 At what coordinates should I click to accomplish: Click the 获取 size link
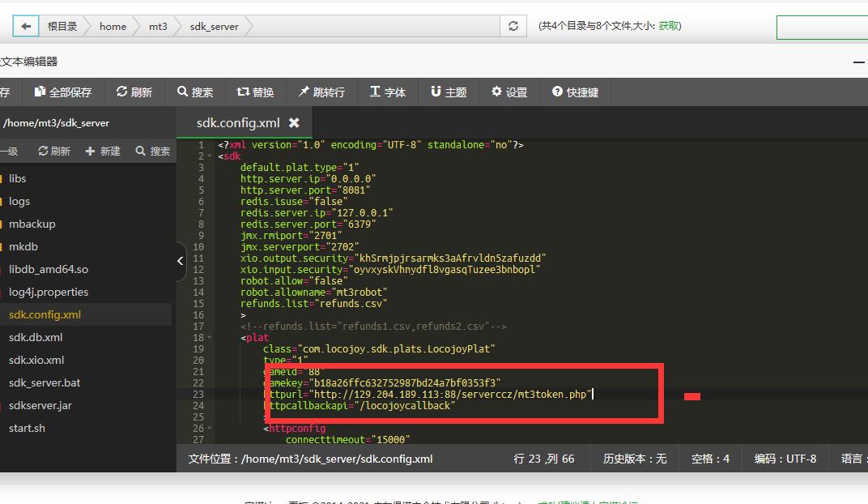coord(669,26)
